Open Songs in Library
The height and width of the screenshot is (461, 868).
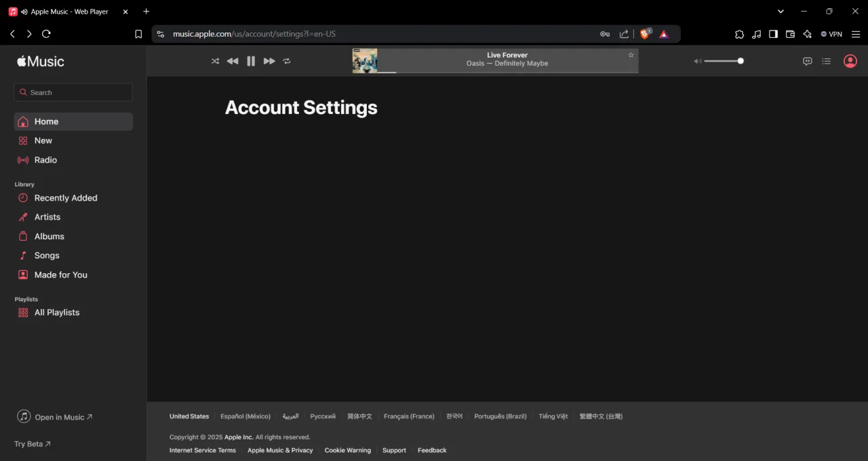[73, 256]
